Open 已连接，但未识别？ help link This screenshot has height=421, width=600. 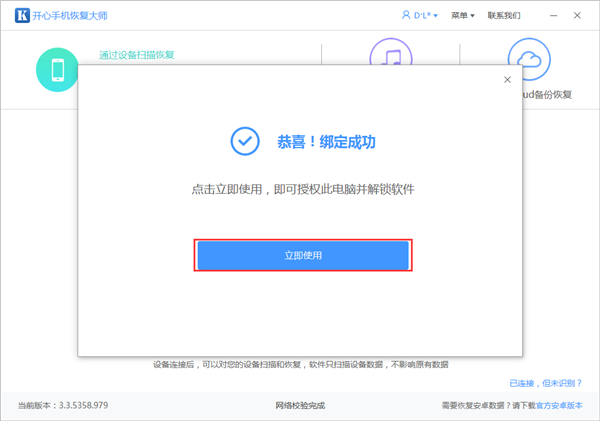point(546,383)
